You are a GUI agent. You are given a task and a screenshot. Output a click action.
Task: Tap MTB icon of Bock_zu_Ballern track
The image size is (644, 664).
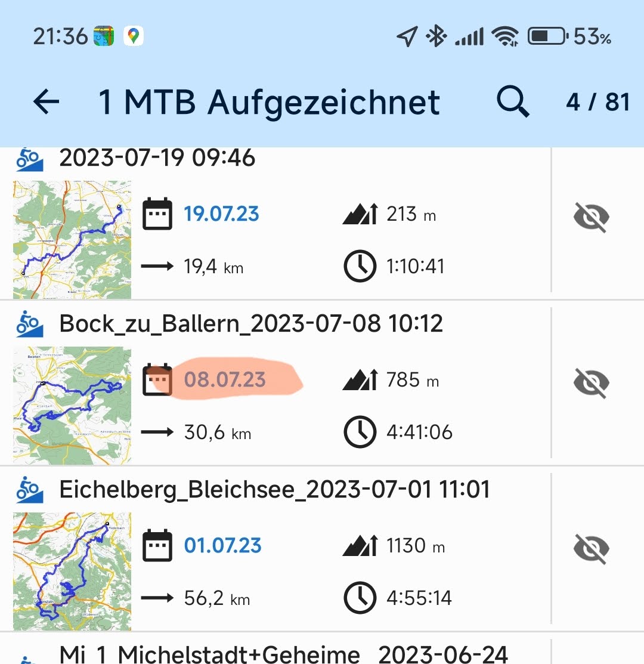29,325
